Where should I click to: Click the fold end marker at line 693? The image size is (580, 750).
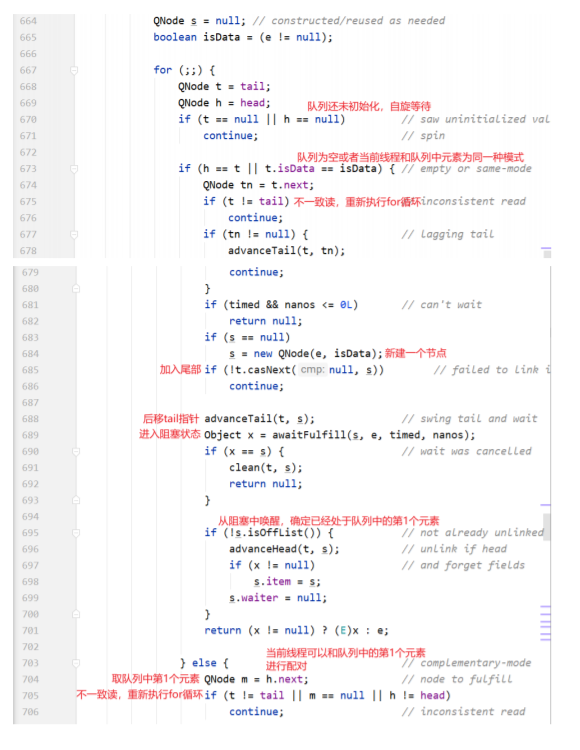coord(76,500)
